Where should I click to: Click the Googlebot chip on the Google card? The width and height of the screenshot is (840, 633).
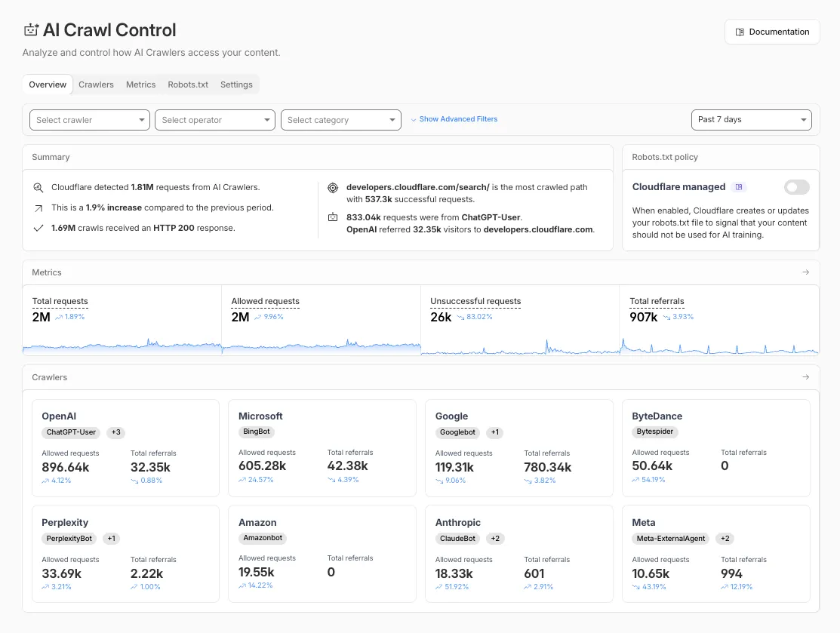coord(457,432)
